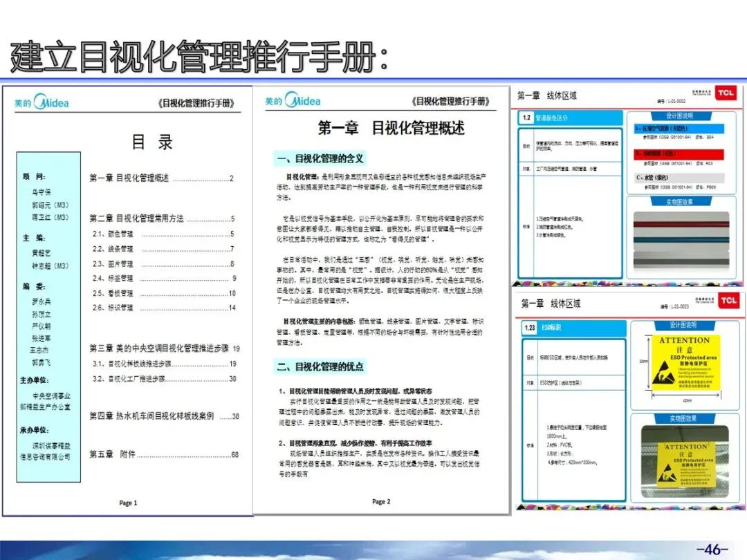Open the yellow ATTENTION ESD design image
The image size is (747, 560).
pos(685,362)
